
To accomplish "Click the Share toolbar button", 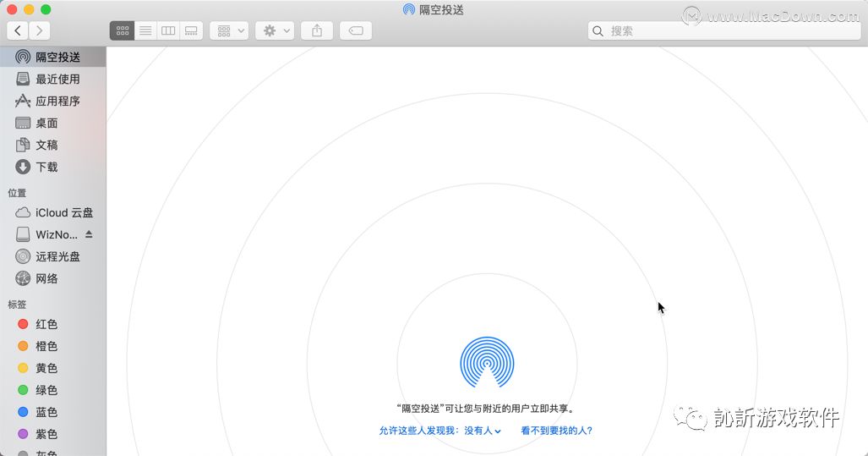I will coord(317,31).
